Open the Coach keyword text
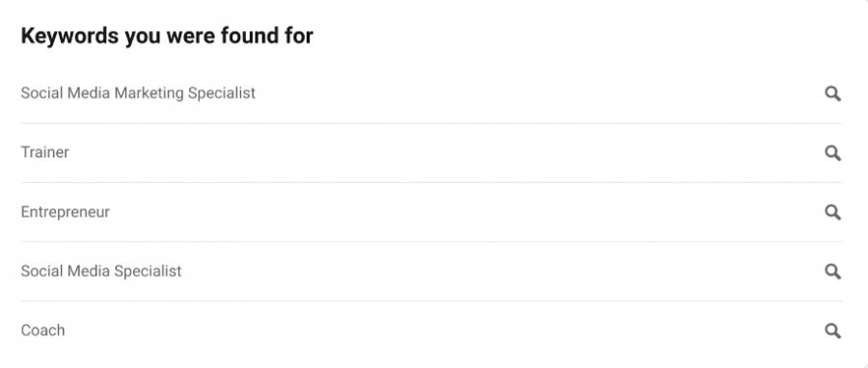Screen dimensions: 868x368 42,330
